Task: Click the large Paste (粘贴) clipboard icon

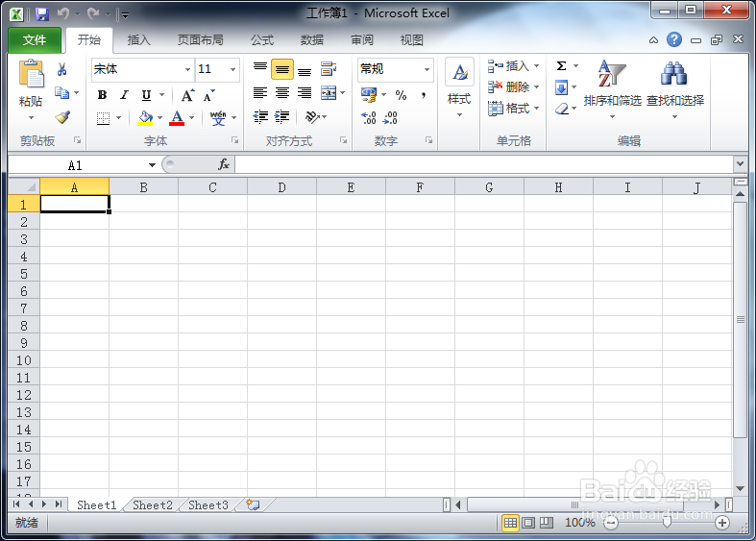Action: click(x=32, y=74)
